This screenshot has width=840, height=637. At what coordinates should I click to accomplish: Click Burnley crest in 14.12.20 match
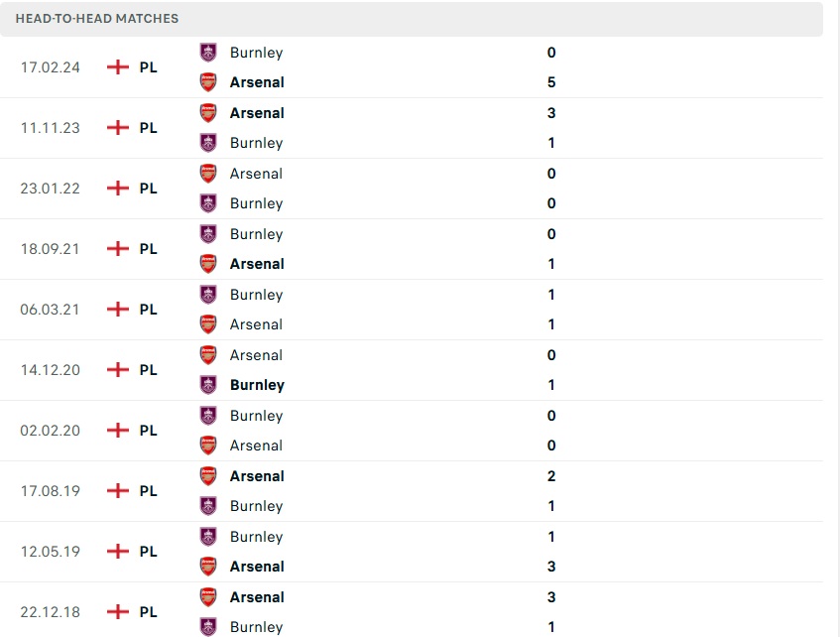point(208,385)
